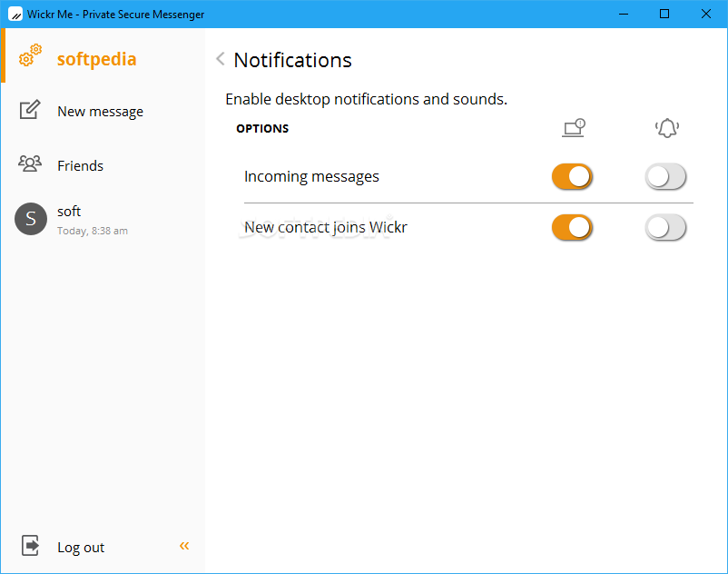Click the desktop notification column icon
The height and width of the screenshot is (574, 728).
[x=574, y=128]
